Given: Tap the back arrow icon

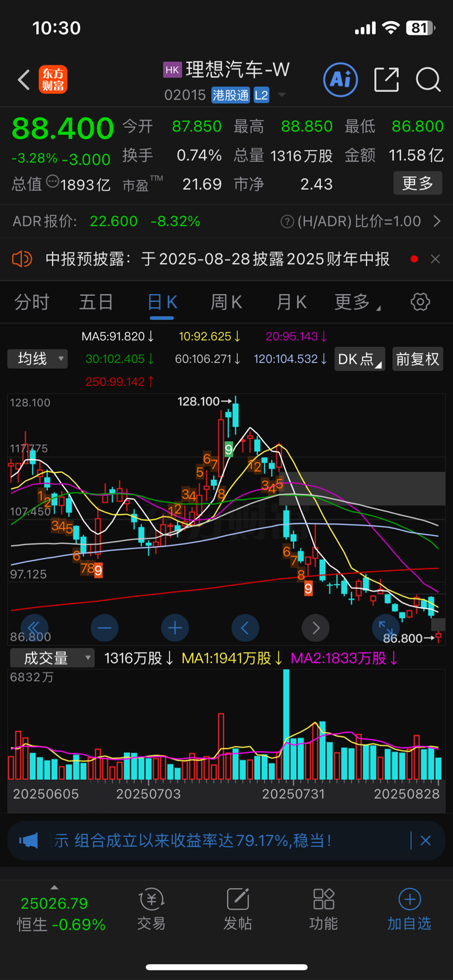Looking at the screenshot, I should [x=24, y=80].
